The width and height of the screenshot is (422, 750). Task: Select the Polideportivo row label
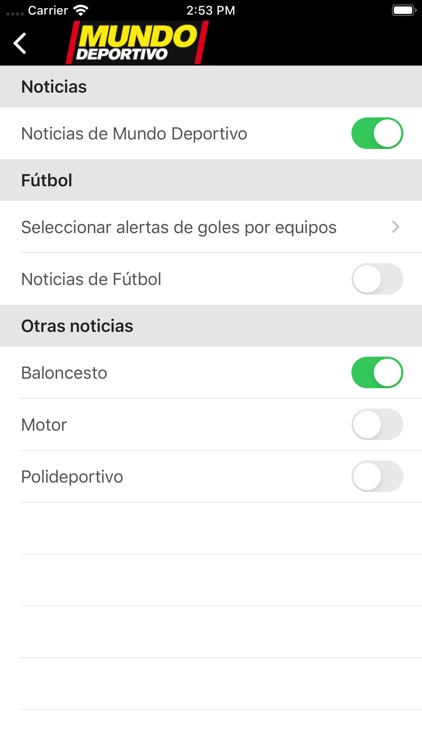tap(72, 477)
